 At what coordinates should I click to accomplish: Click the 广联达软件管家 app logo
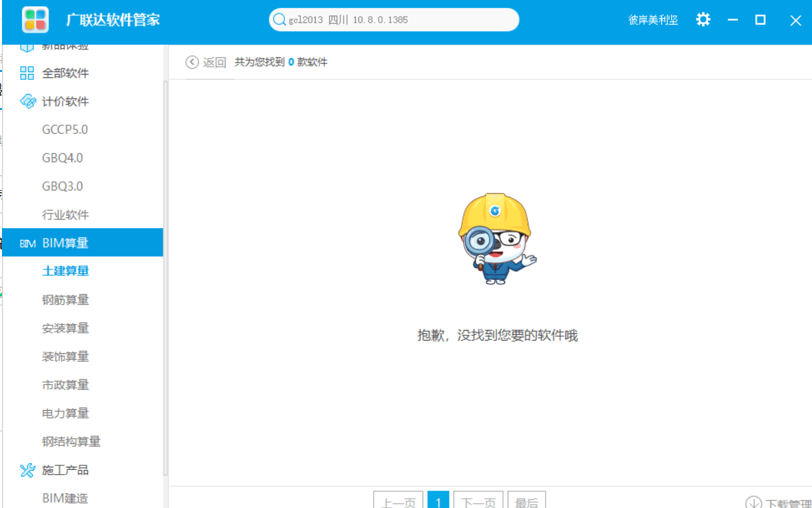35,20
